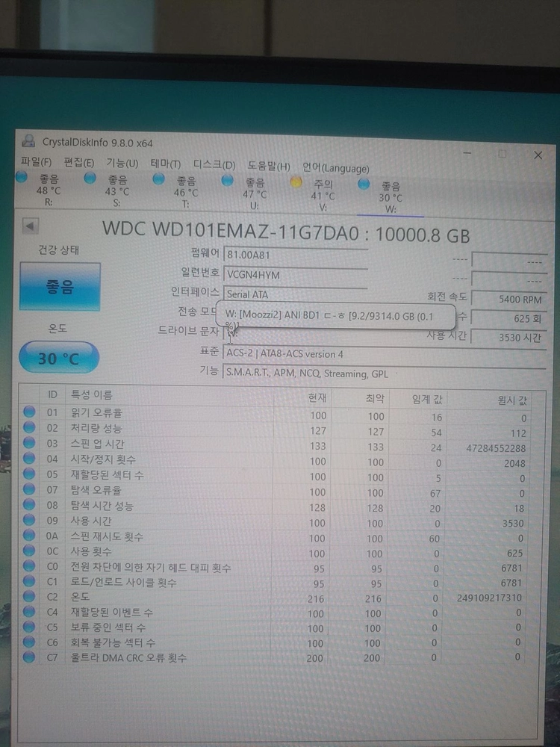Screen dimensions: 560x747
Task: Click the status orb for 04 시작/정지 횟수
Action: click(x=29, y=459)
